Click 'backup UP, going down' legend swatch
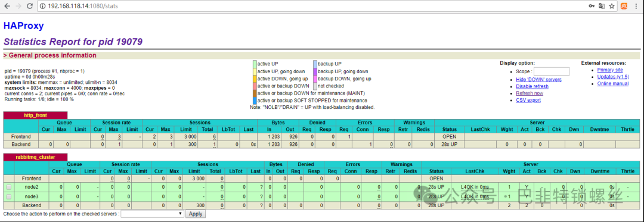This screenshot has width=644, height=222. pyautogui.click(x=315, y=71)
